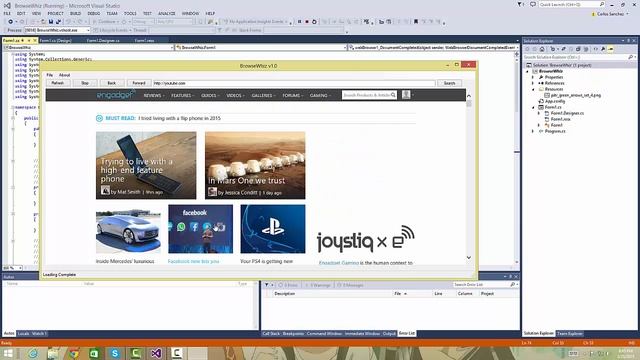Open In Mars One we trust thumbnail
The height and width of the screenshot is (360, 640).
click(255, 165)
